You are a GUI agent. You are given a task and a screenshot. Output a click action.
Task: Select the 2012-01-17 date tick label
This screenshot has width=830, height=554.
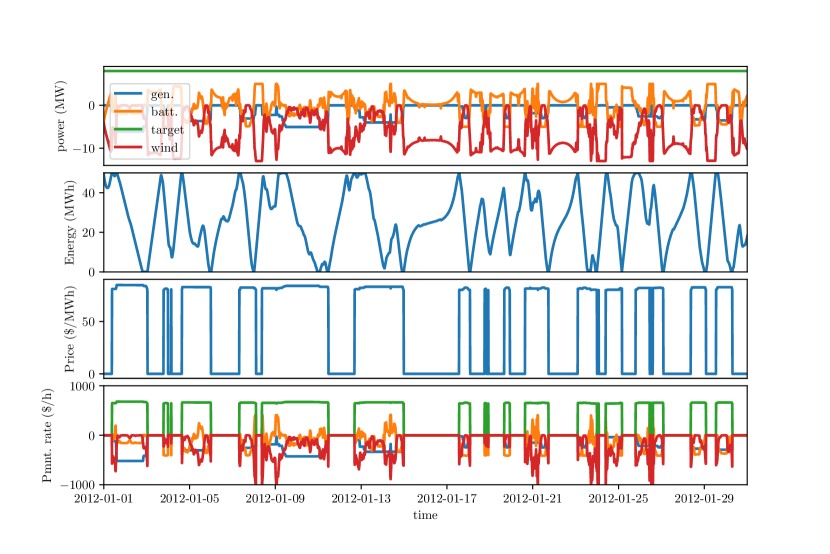(447, 498)
